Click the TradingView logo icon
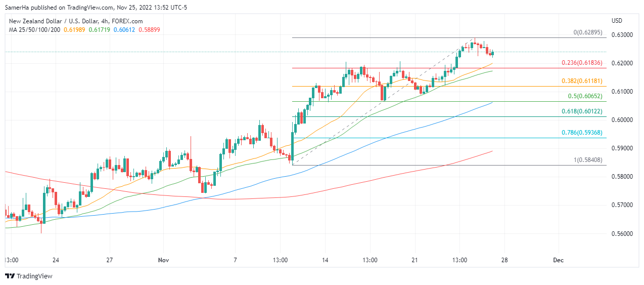This screenshot has width=644, height=285. click(x=10, y=276)
